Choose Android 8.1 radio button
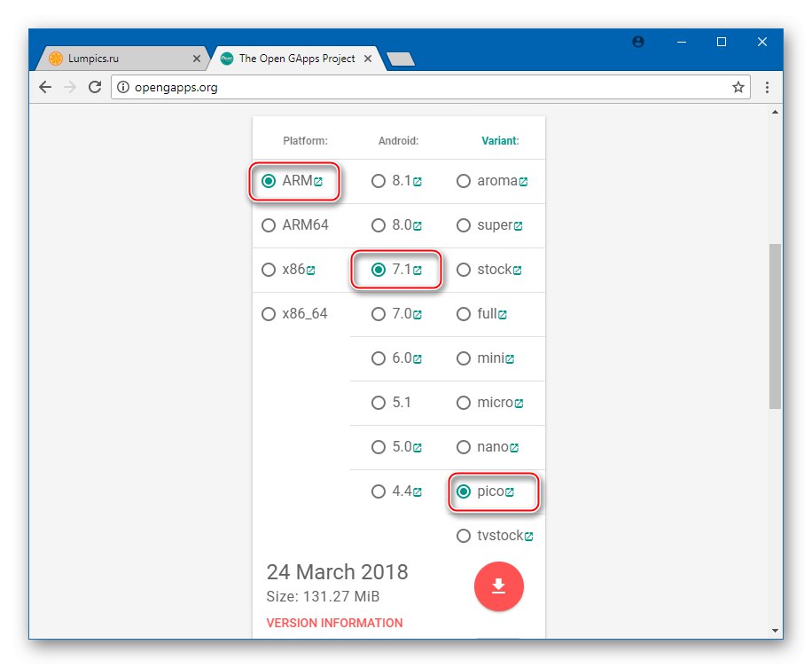The width and height of the screenshot is (812, 668). click(379, 181)
